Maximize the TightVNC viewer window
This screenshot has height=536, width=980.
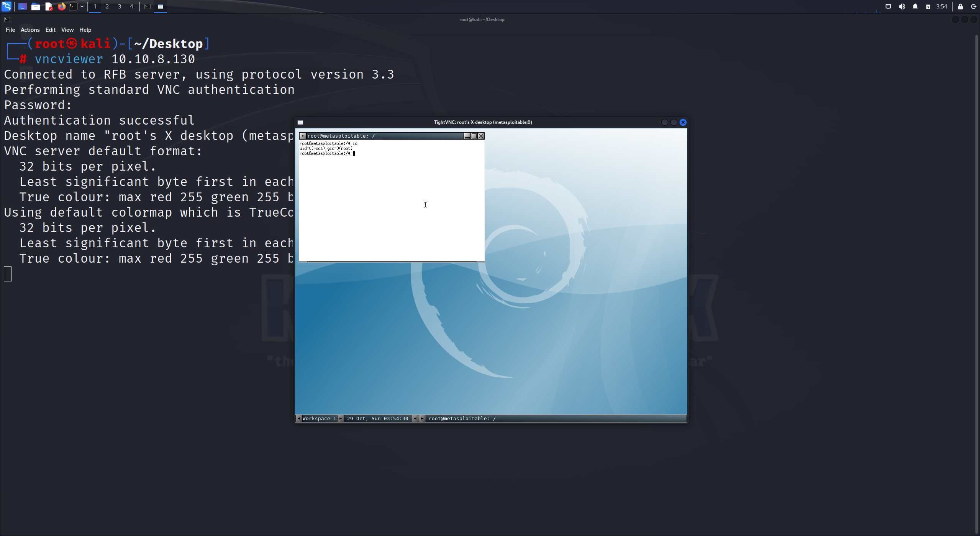pos(674,122)
